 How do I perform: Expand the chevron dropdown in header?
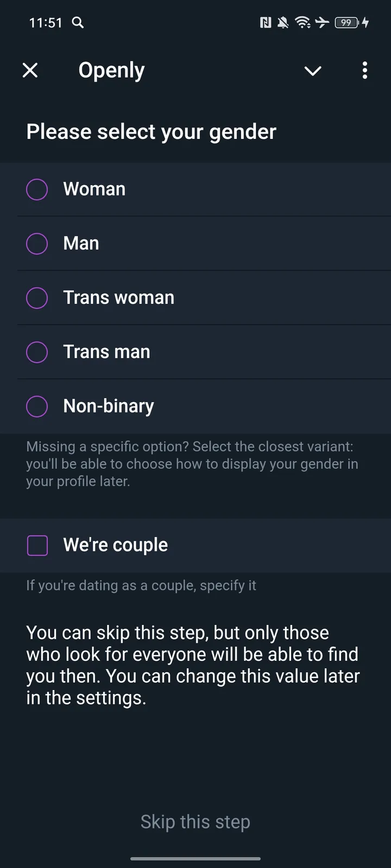coord(313,71)
